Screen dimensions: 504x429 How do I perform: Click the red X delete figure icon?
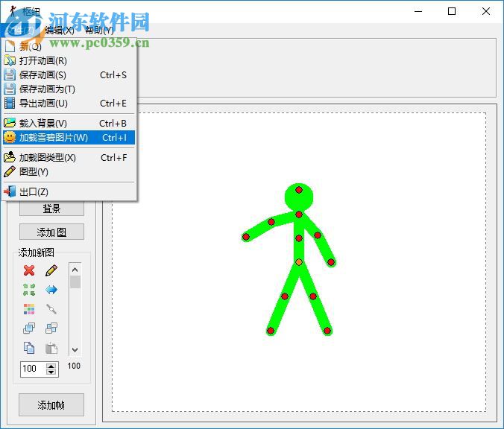[x=29, y=270]
